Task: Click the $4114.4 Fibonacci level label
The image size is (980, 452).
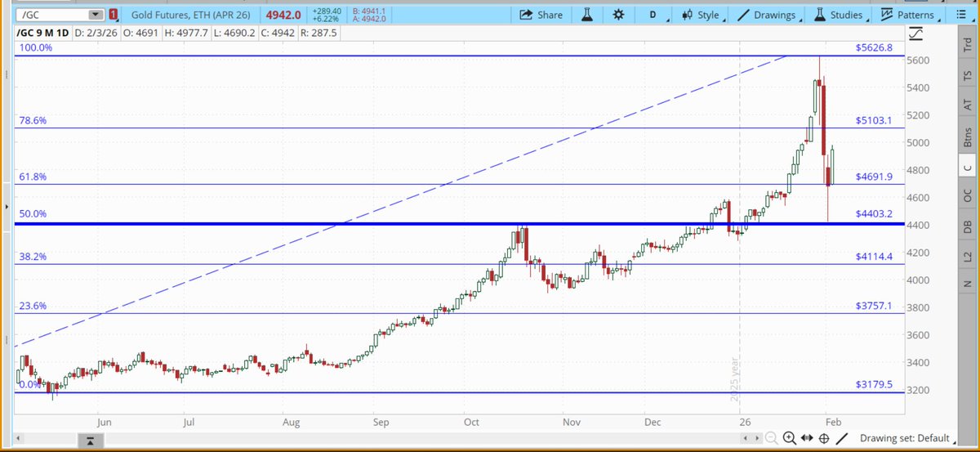Action: click(873, 256)
